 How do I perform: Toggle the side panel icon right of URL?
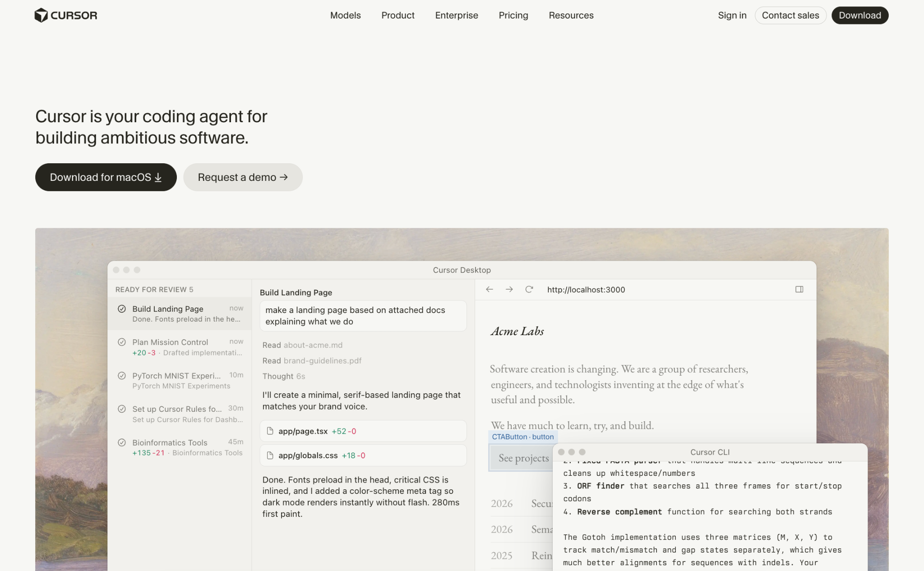pyautogui.click(x=799, y=290)
